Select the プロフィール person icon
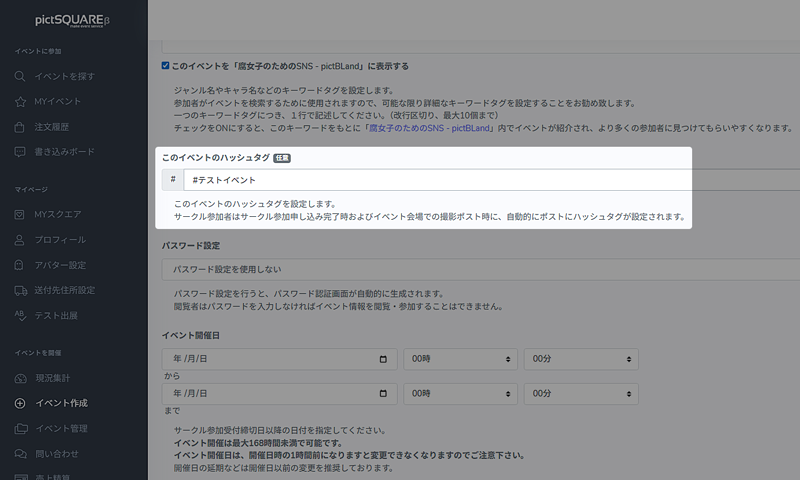 point(21,240)
